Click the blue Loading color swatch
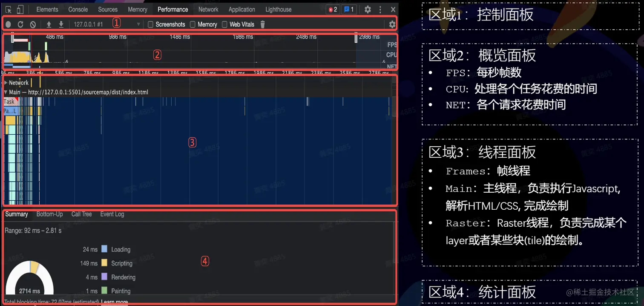 pyautogui.click(x=104, y=249)
